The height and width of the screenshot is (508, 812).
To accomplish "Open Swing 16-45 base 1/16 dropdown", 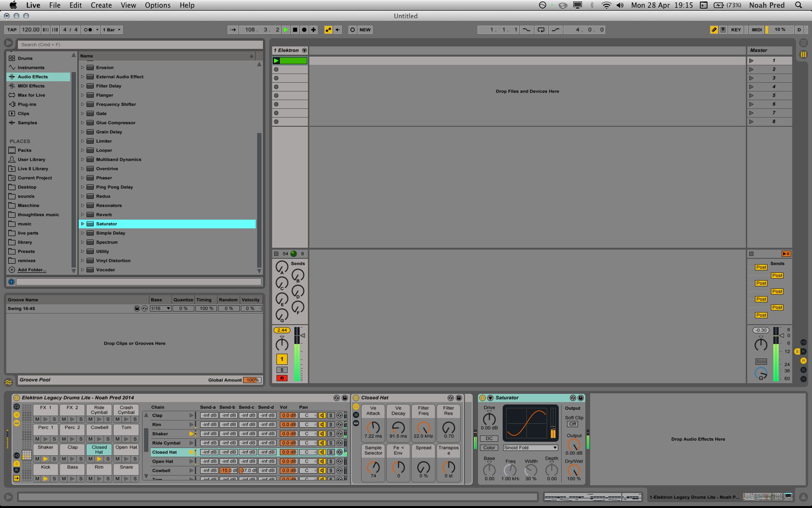I will (160, 308).
